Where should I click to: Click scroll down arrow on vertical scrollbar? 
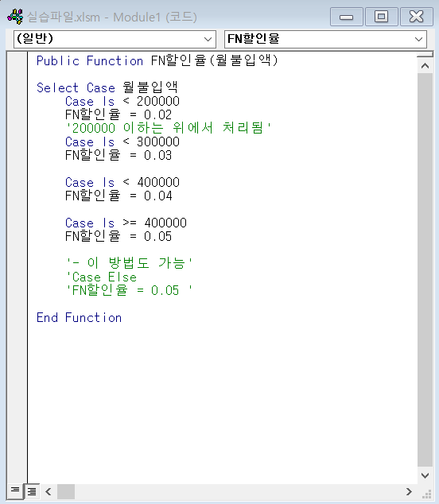[425, 475]
